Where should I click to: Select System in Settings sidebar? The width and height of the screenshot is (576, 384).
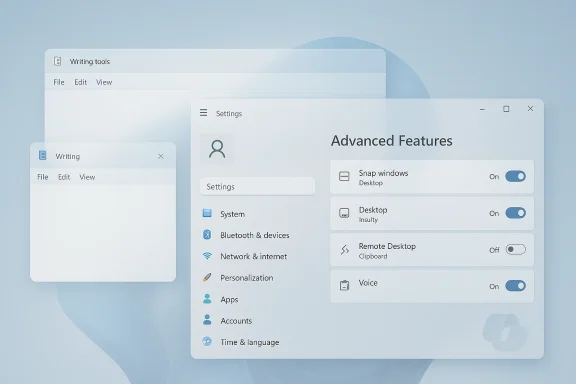click(233, 214)
